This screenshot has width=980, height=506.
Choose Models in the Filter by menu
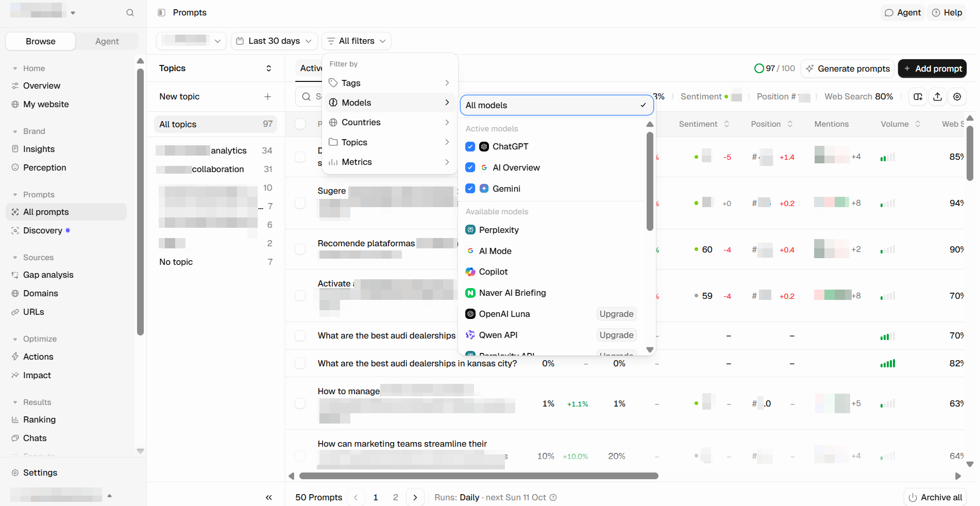[390, 103]
